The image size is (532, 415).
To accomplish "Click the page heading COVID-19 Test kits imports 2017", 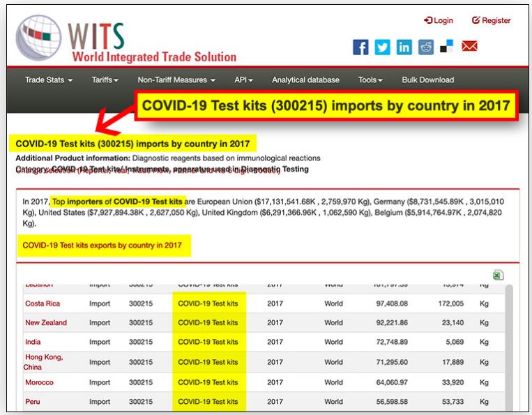I will pyautogui.click(x=132, y=144).
